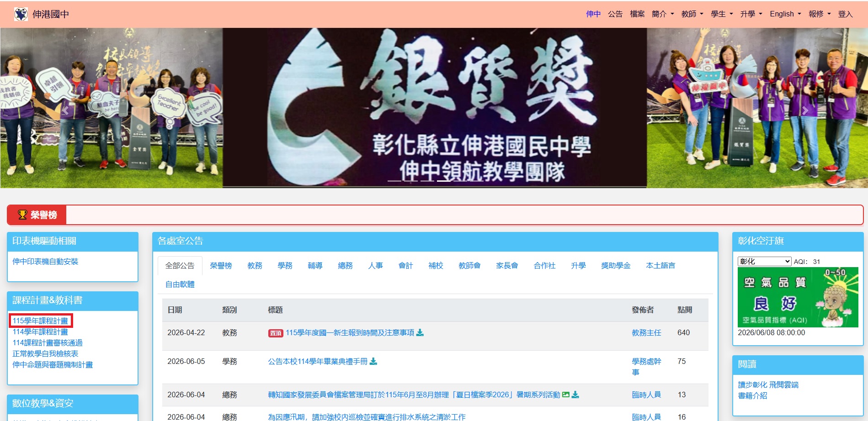
Task: Expand the 升學 dropdown in the top navbar
Action: (751, 14)
